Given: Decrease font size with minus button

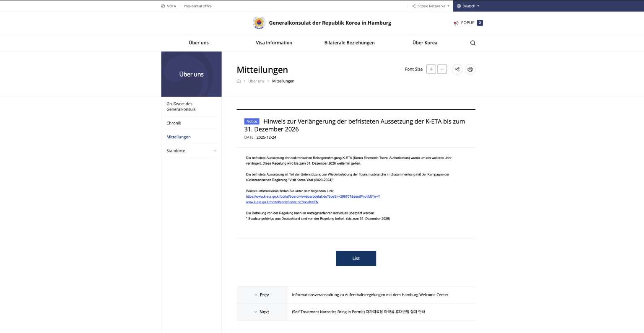Looking at the screenshot, I should tap(442, 69).
